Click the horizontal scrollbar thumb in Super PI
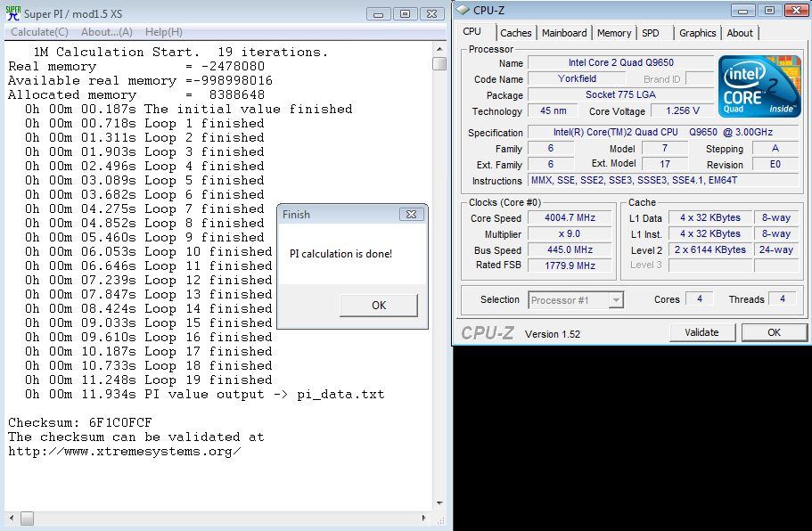Screen dimensions: 812x531 pyautogui.click(x=27, y=518)
